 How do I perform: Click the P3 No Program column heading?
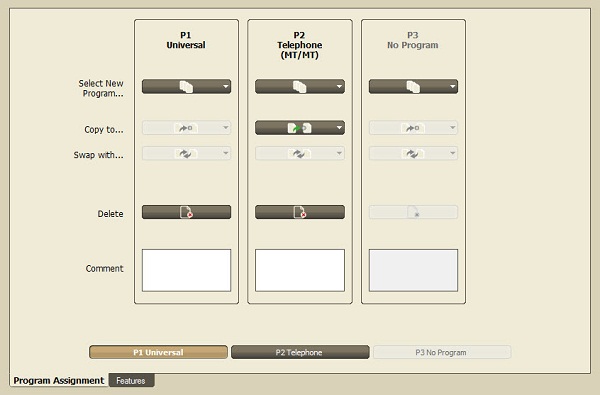pos(412,40)
